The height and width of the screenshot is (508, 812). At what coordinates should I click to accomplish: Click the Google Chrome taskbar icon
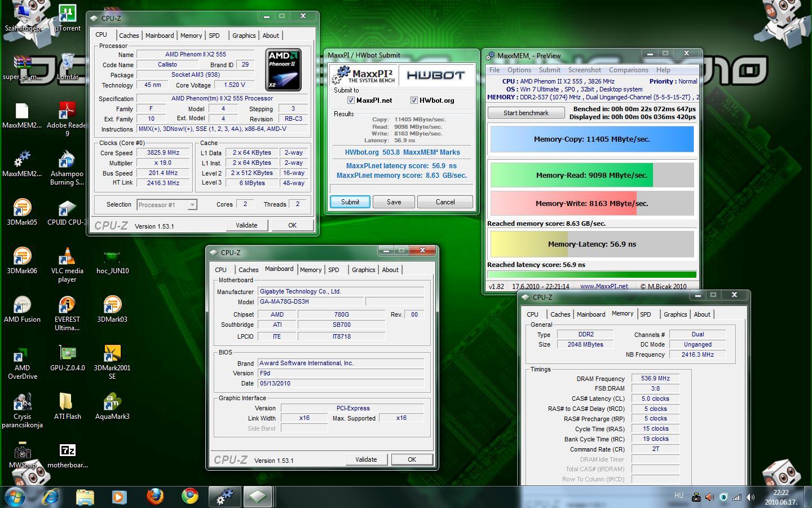point(190,496)
